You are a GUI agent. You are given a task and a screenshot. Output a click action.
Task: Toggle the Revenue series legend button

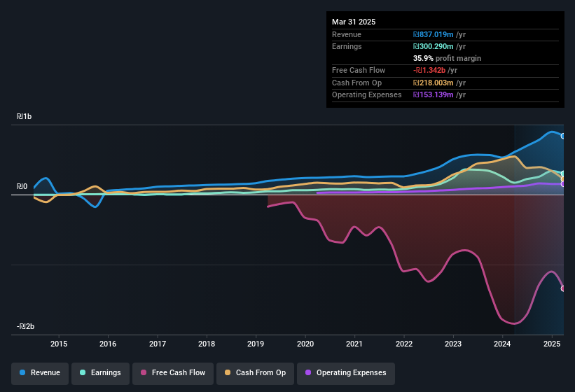(40, 373)
